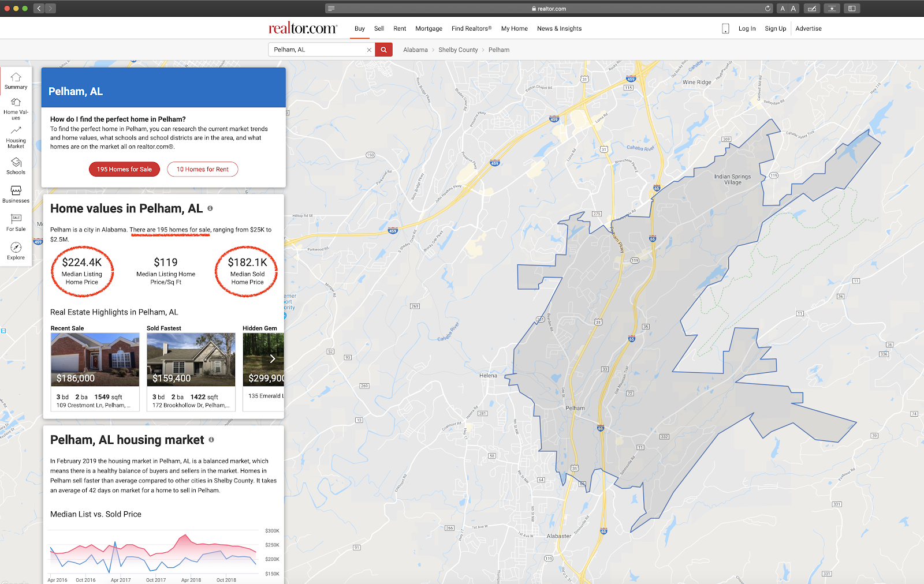Click the realtor.com logo

click(303, 28)
